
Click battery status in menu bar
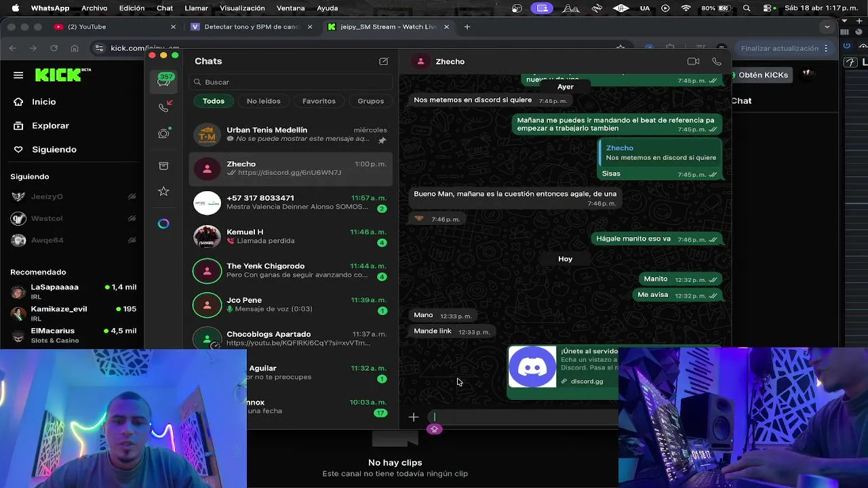click(x=717, y=8)
